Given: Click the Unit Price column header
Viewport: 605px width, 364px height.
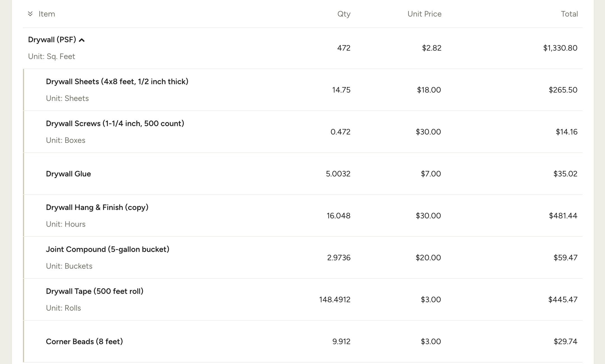Looking at the screenshot, I should pos(425,14).
